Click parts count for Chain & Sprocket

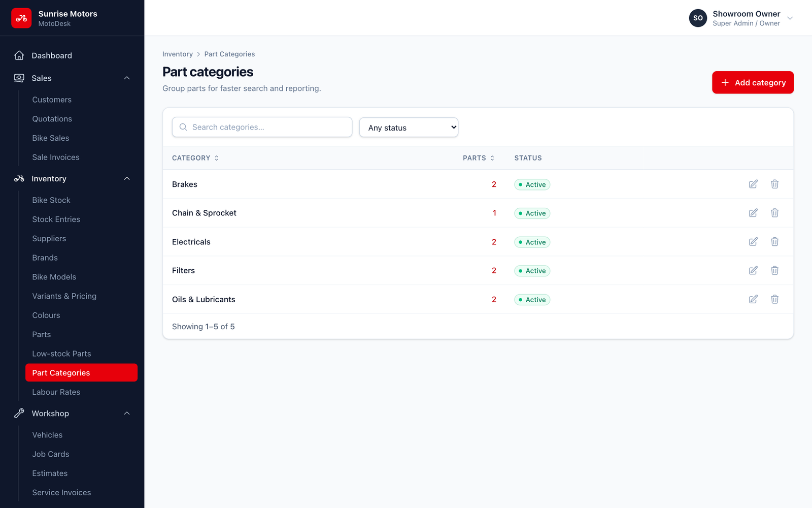click(x=494, y=213)
